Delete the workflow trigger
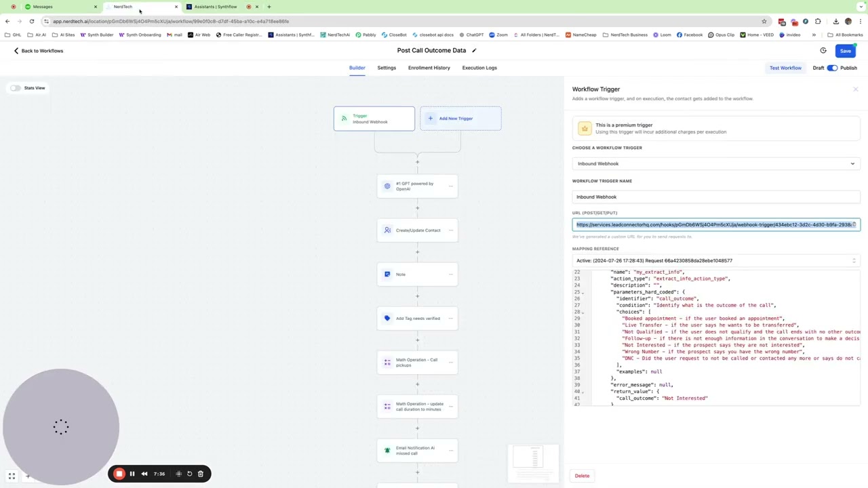The width and height of the screenshot is (868, 488). (582, 476)
